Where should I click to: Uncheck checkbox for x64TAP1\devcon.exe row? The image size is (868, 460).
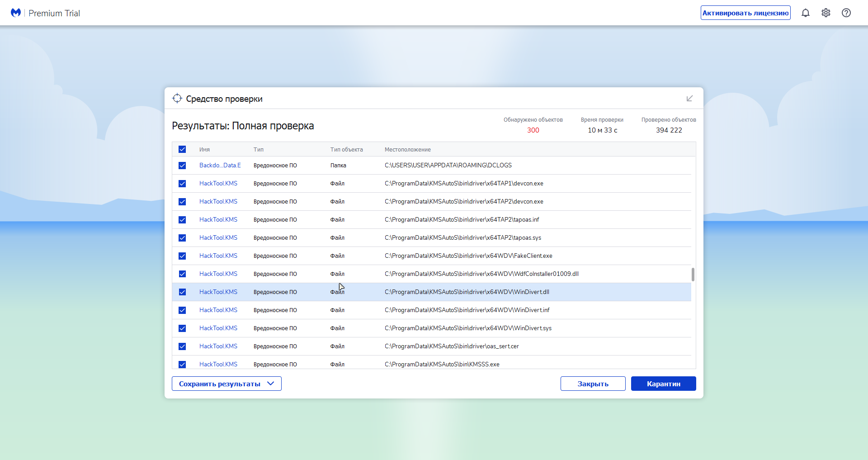coord(182,184)
